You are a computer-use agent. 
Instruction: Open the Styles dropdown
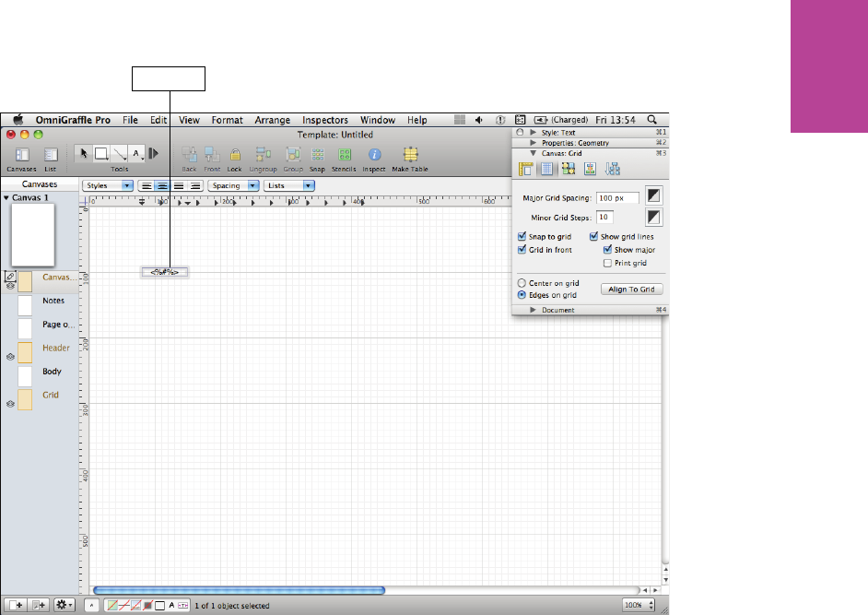point(108,185)
